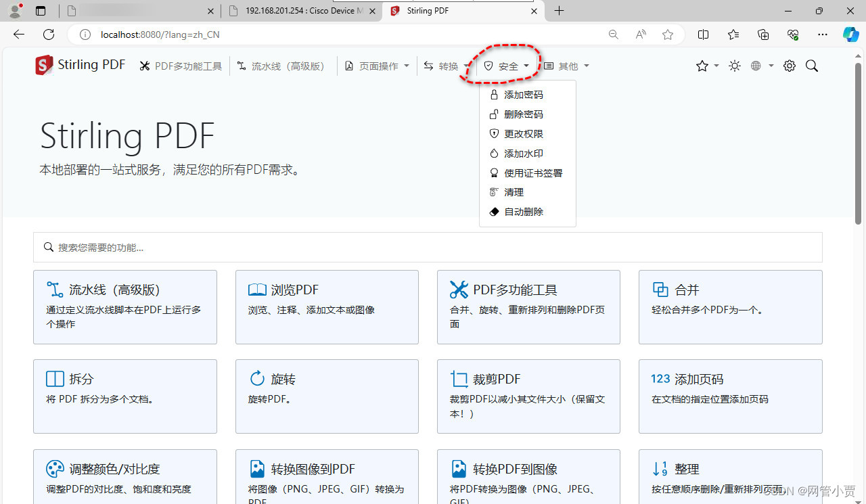Toggle dark mode sun icon

click(x=735, y=66)
